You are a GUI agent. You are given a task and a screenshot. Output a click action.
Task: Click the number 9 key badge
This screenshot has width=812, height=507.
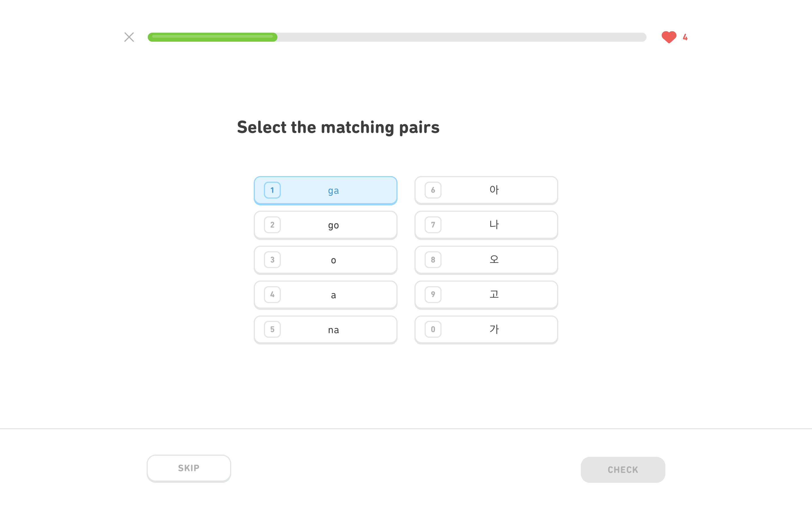click(433, 294)
